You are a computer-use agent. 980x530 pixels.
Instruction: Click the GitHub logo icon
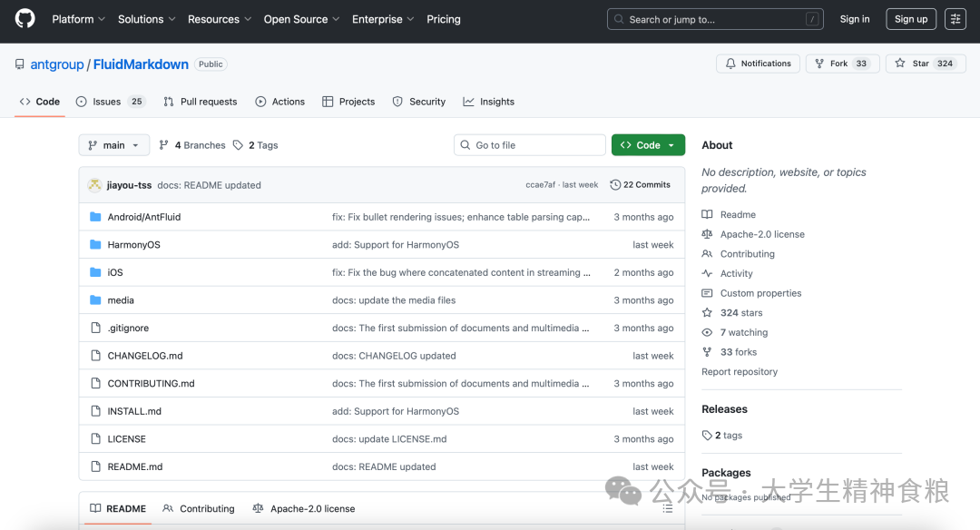point(25,19)
